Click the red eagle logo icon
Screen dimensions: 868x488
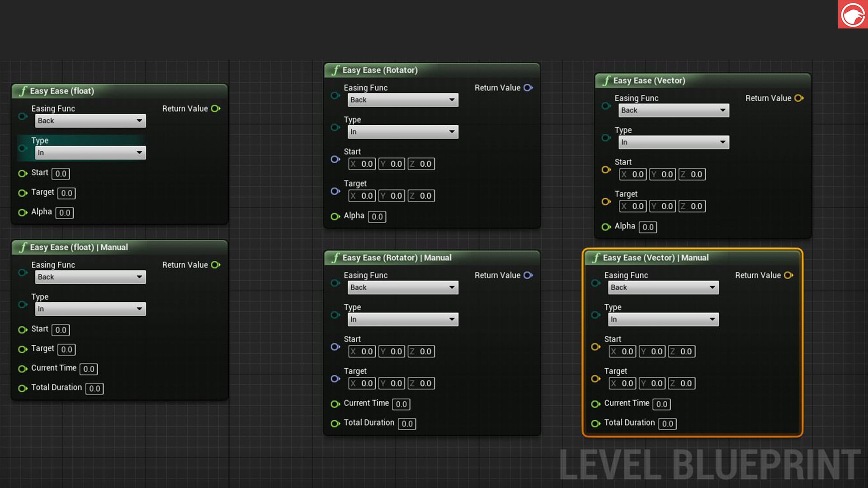pos(853,14)
